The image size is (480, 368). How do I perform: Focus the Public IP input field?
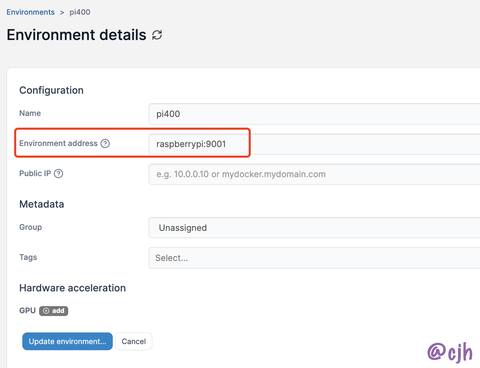pos(314,174)
